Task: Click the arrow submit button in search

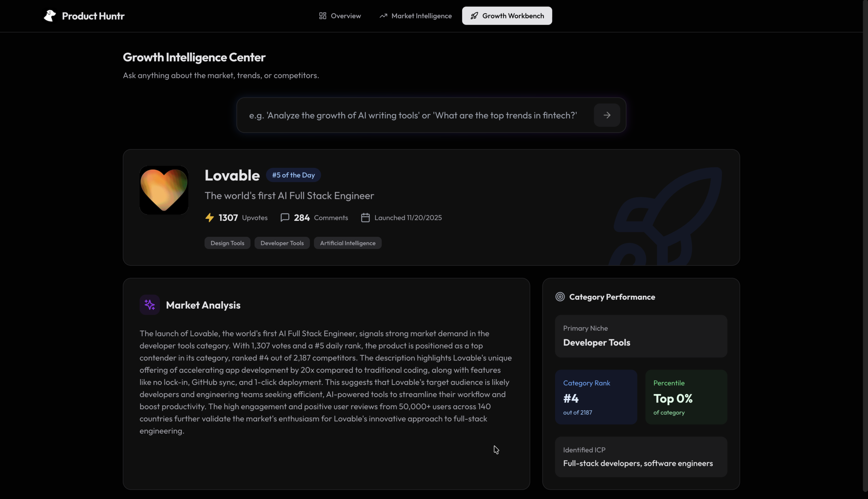Action: tap(607, 115)
